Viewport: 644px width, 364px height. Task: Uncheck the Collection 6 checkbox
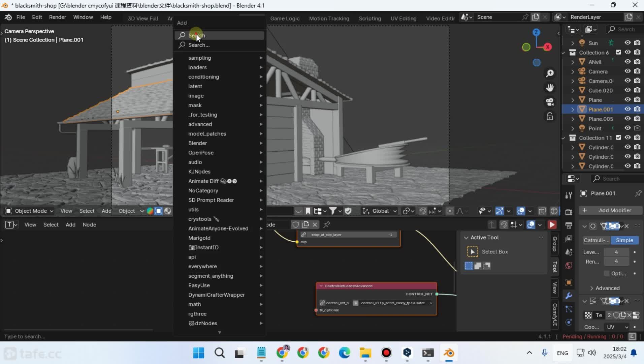click(x=618, y=52)
